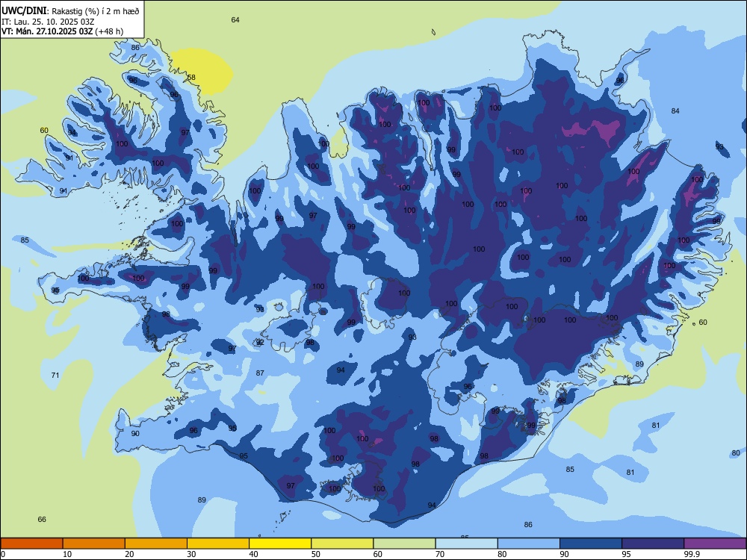The width and height of the screenshot is (747, 560).
Task: Click the map value "71" over southwest sea
Action: [x=55, y=376]
